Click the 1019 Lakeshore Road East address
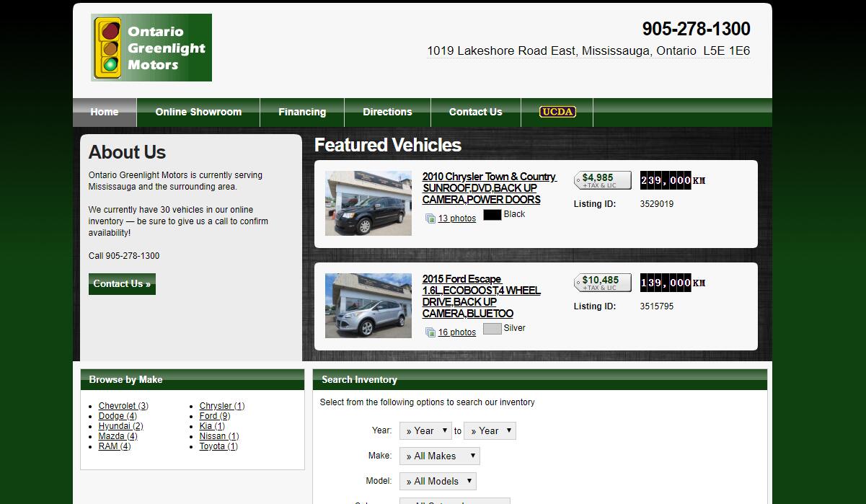This screenshot has width=866, height=504. point(588,51)
